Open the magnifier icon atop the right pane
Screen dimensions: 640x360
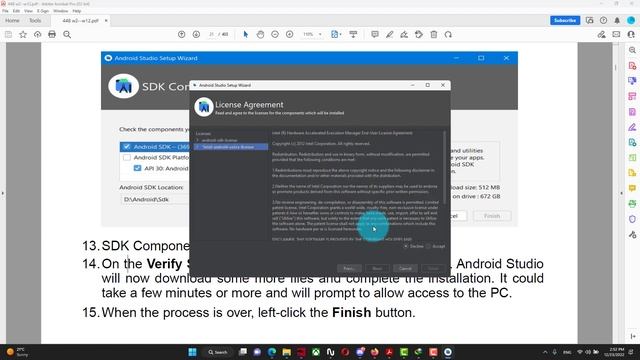[632, 50]
